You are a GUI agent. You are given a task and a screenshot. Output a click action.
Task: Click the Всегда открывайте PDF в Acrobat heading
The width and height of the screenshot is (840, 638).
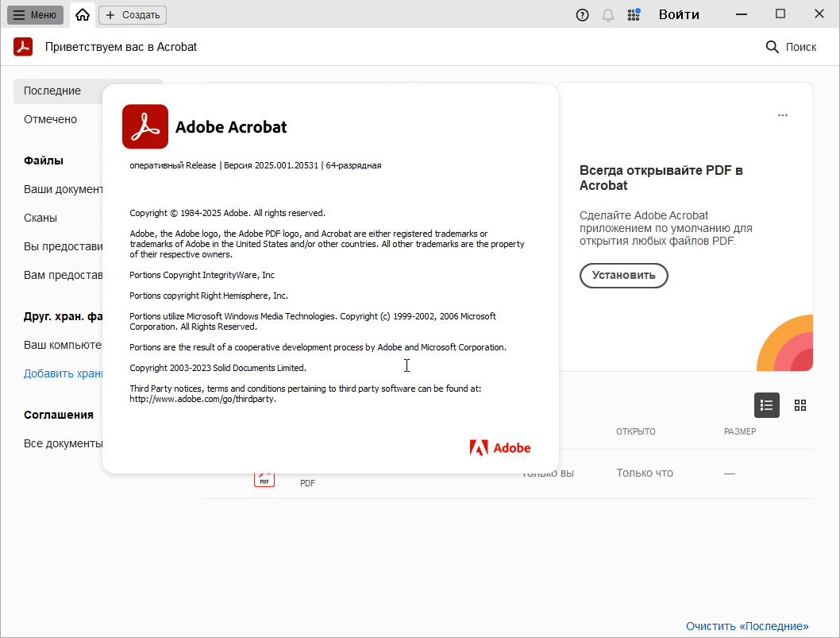(661, 178)
